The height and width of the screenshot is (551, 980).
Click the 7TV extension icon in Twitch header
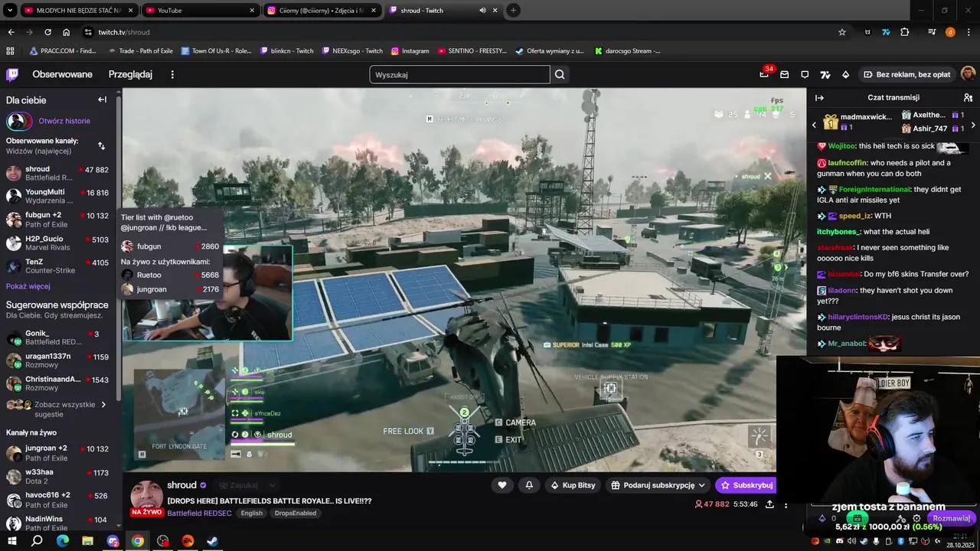pyautogui.click(x=825, y=74)
